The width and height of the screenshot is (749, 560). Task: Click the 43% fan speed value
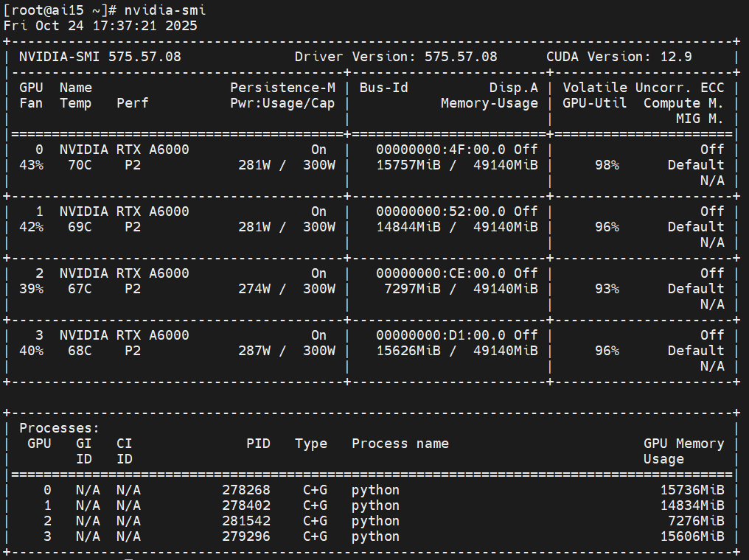click(31, 165)
